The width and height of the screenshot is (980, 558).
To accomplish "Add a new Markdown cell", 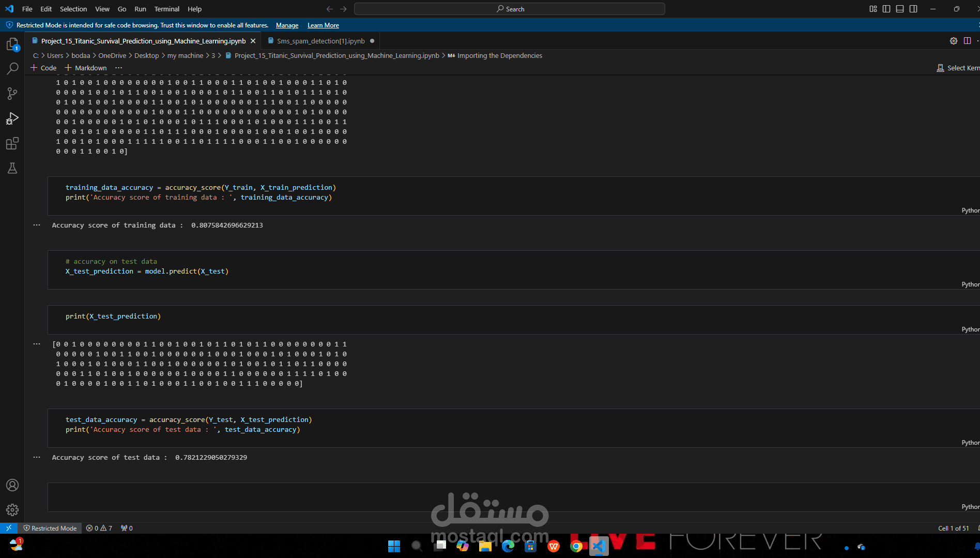I will click(x=86, y=68).
